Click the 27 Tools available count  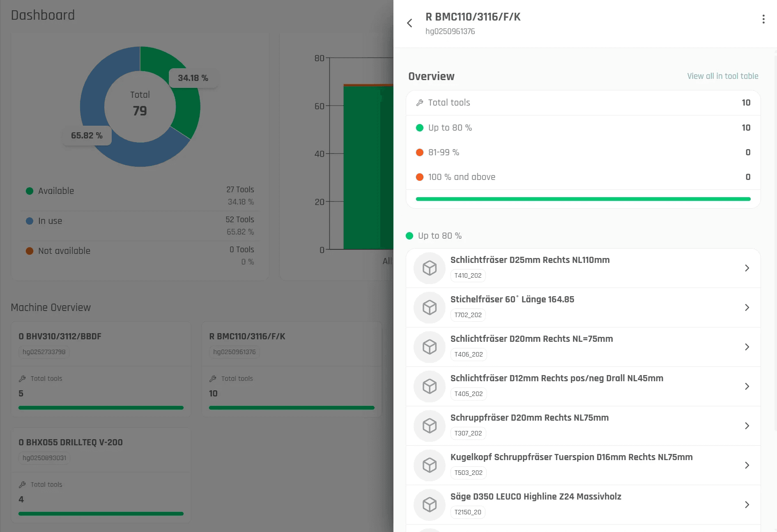(x=240, y=189)
